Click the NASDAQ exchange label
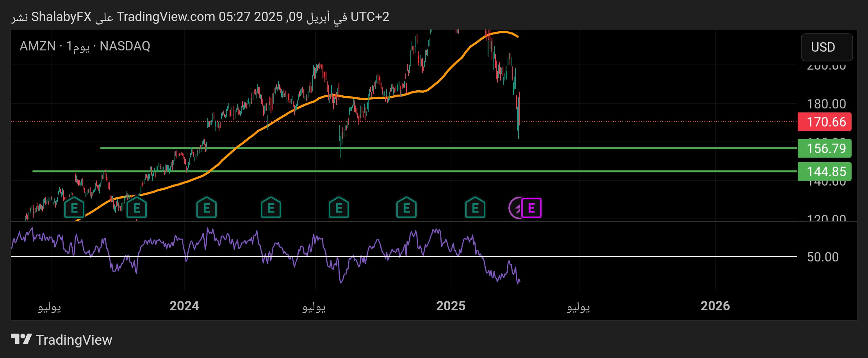The height and width of the screenshot is (358, 868). click(x=125, y=46)
